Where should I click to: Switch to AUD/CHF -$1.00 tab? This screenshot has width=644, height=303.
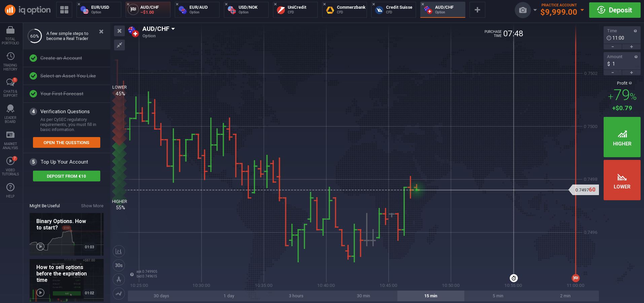[148, 10]
